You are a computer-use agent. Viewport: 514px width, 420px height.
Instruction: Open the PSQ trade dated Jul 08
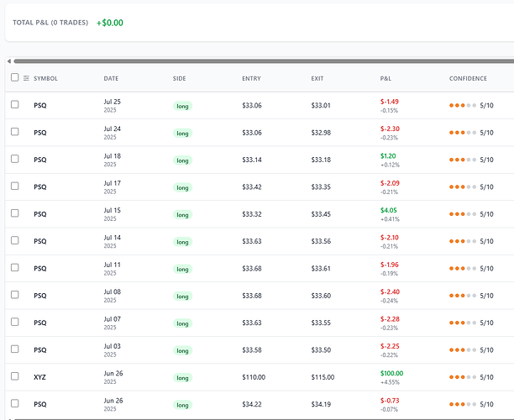tap(40, 296)
